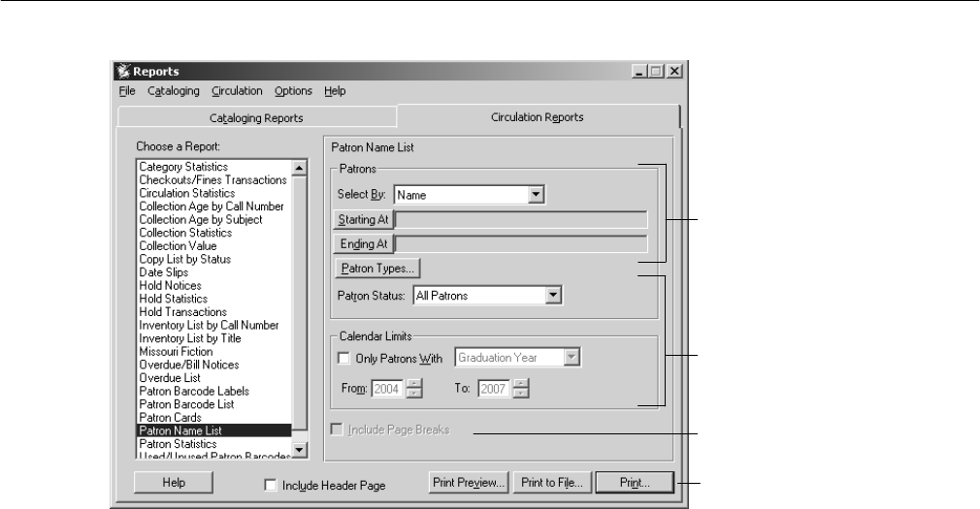Increase the From year value
This screenshot has width=980, height=509.
pyautogui.click(x=414, y=384)
